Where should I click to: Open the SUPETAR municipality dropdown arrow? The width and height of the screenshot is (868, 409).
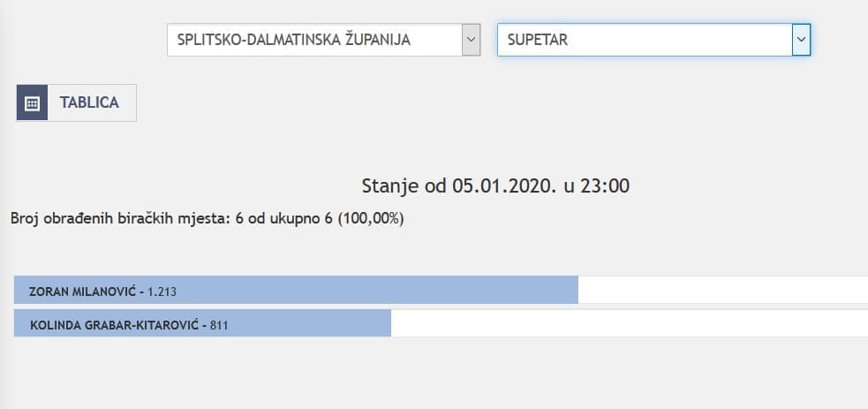tap(801, 40)
